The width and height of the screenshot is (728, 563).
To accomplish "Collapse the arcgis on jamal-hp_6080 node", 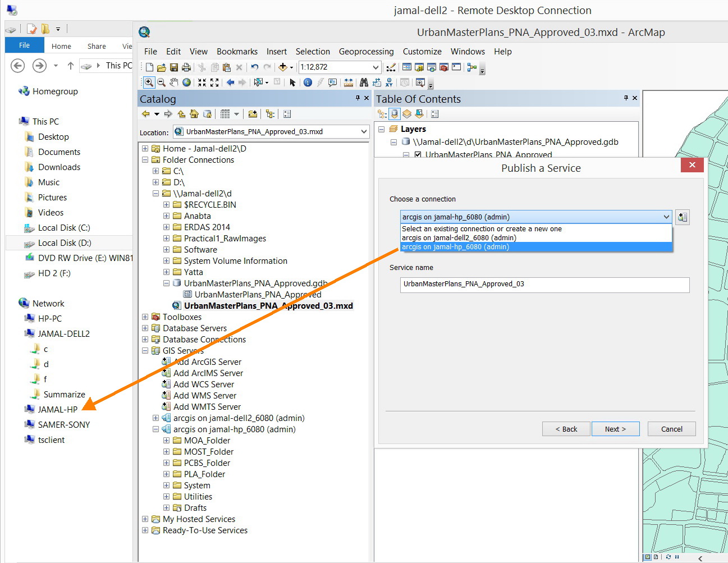I will [156, 429].
